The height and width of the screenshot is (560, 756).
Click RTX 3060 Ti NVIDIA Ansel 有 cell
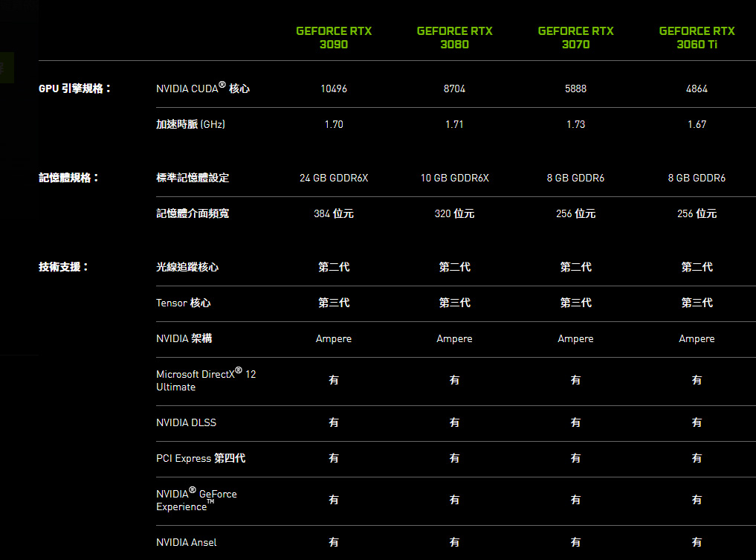(x=697, y=542)
